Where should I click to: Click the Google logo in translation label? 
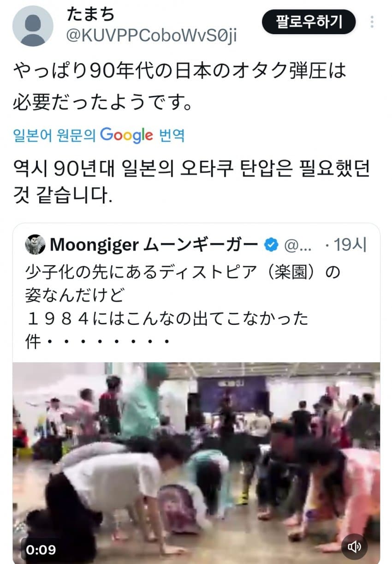(126, 135)
